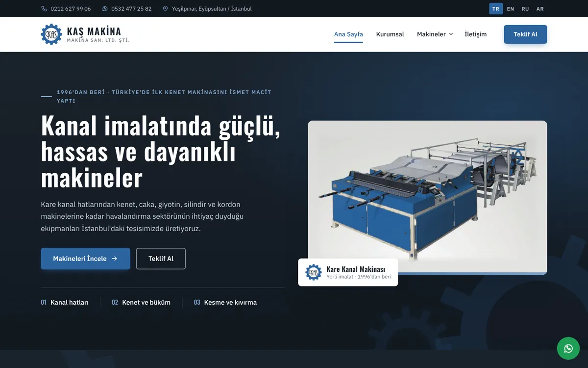Click the phone icon in top bar
The height and width of the screenshot is (368, 588).
point(44,9)
